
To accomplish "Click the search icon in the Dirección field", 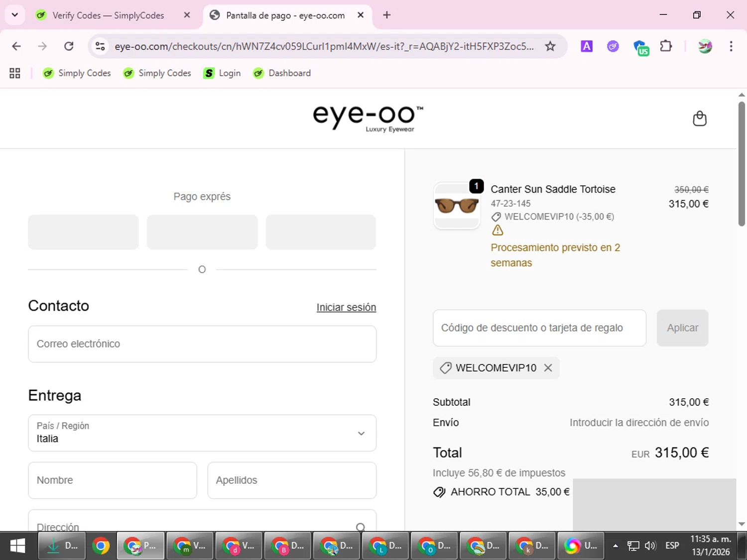I will point(361,527).
